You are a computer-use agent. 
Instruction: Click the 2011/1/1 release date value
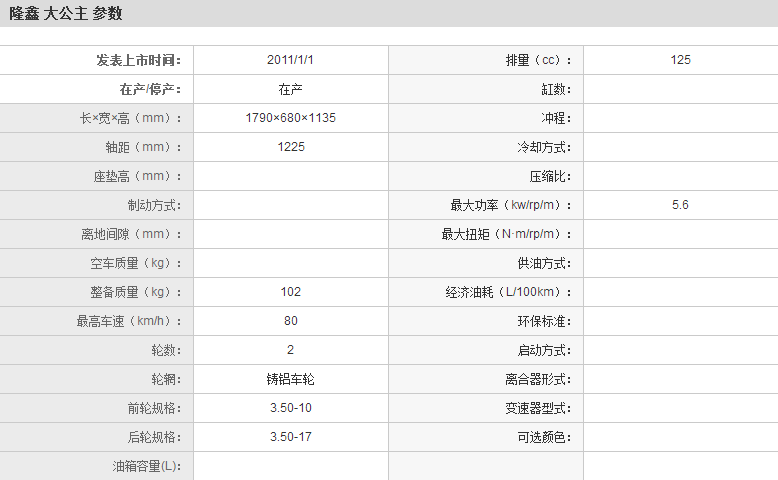pos(290,60)
